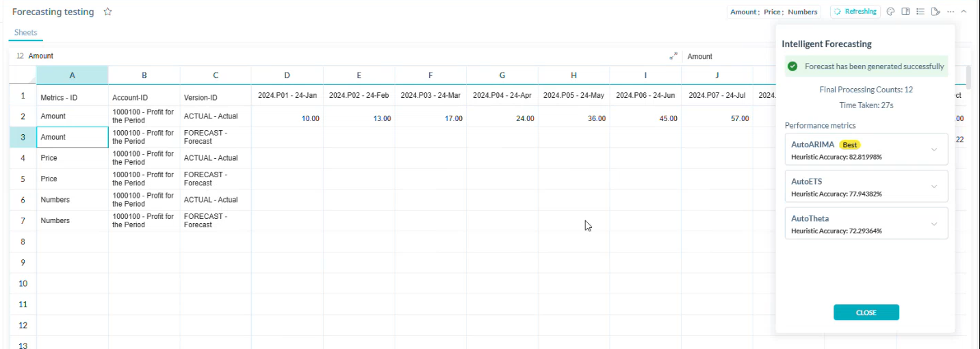Screen dimensions: 980x349
Task: Open the theme palette icon
Action: click(890, 12)
